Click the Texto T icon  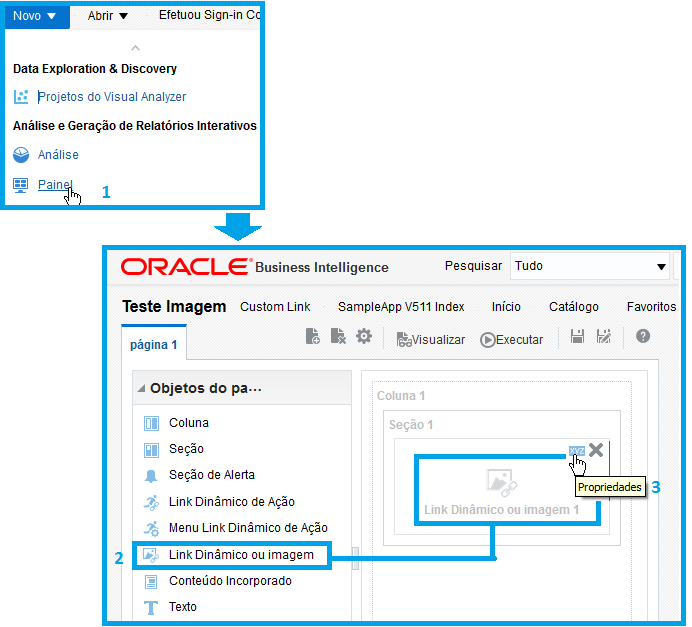pos(151,608)
